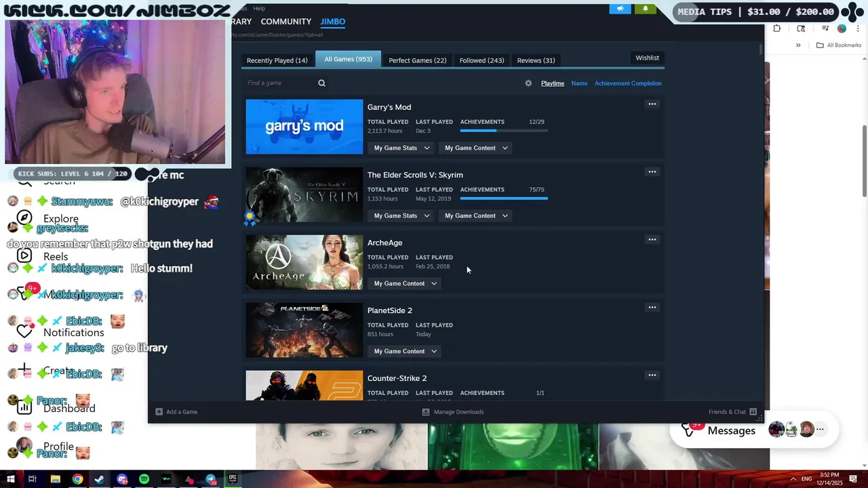Open the COMMUNITY menu in Steam
This screenshot has width=868, height=488.
coord(285,22)
